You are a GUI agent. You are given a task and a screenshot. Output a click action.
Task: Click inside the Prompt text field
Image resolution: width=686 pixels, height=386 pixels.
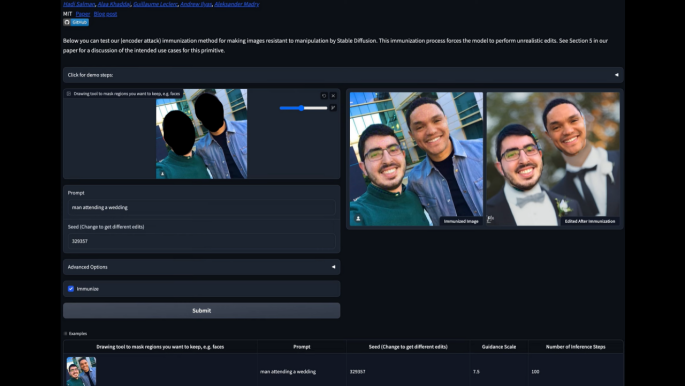[x=202, y=207]
